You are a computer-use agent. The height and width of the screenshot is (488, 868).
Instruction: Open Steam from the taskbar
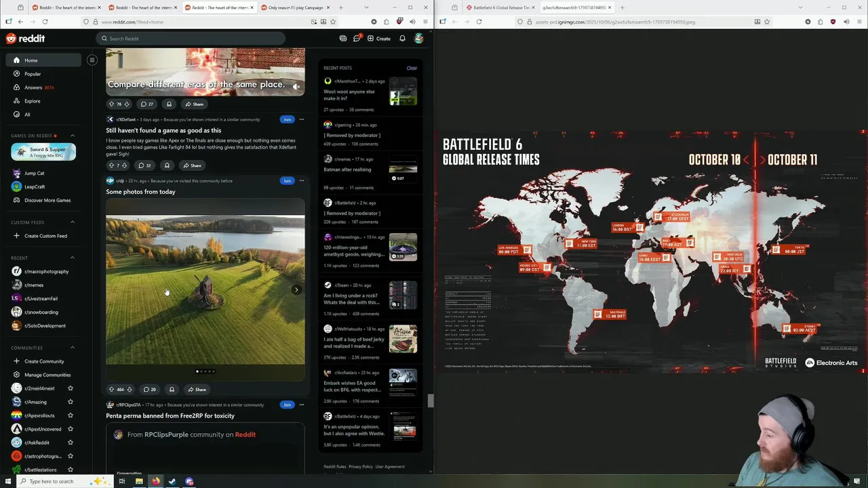pyautogui.click(x=172, y=481)
